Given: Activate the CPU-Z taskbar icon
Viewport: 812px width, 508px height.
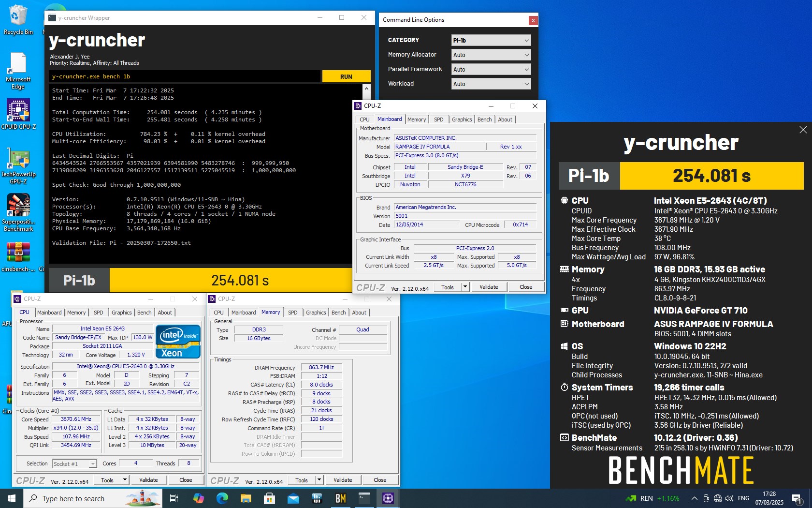Looking at the screenshot, I should [x=388, y=498].
